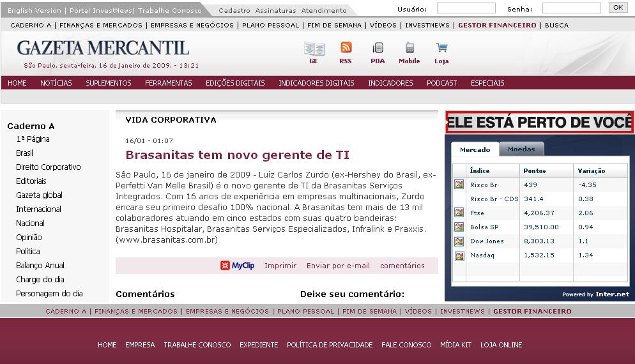Open chart icon for Risco Br
The image size is (635, 364).
[459, 185]
